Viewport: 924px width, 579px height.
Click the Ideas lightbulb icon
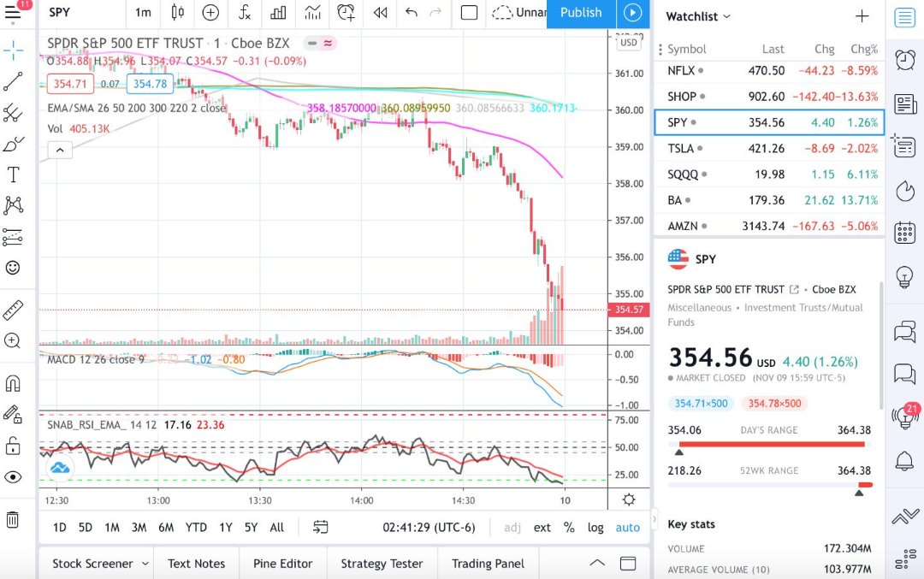[904, 276]
